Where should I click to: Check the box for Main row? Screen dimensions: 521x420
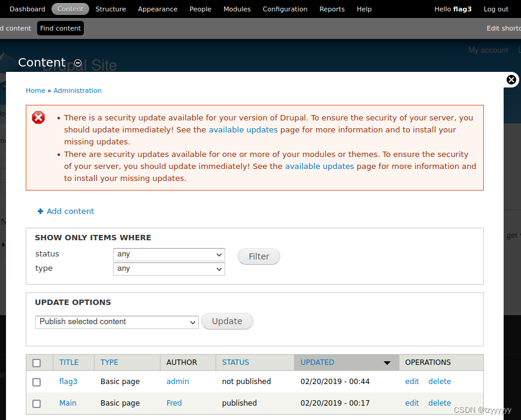[x=37, y=404]
